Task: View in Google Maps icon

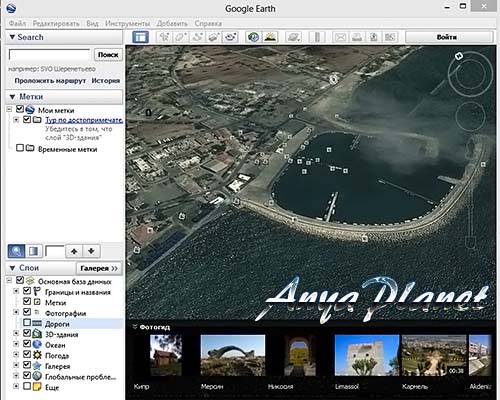Action: tap(390, 37)
